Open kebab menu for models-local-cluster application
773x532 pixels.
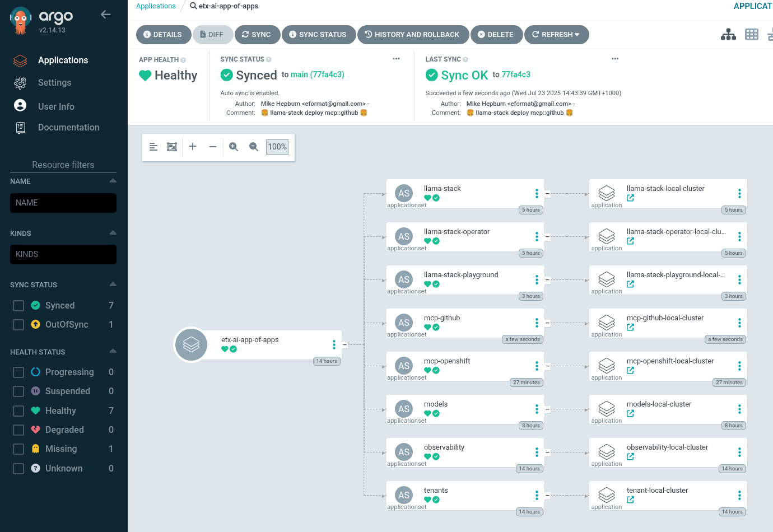click(x=739, y=409)
